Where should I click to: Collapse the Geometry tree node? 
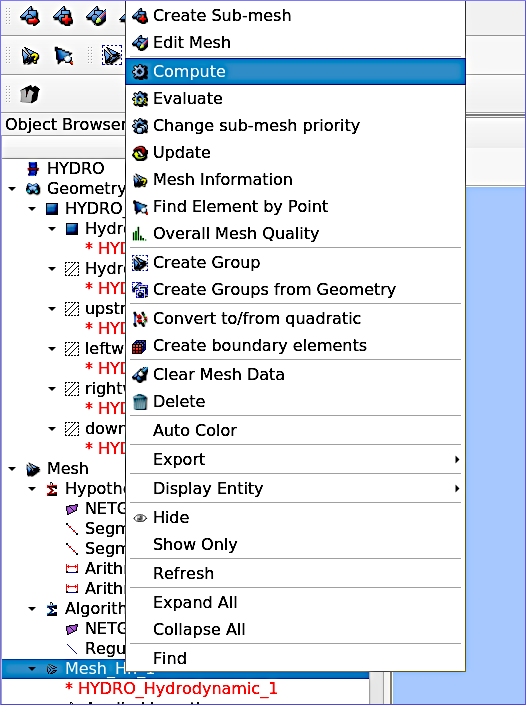tap(12, 188)
